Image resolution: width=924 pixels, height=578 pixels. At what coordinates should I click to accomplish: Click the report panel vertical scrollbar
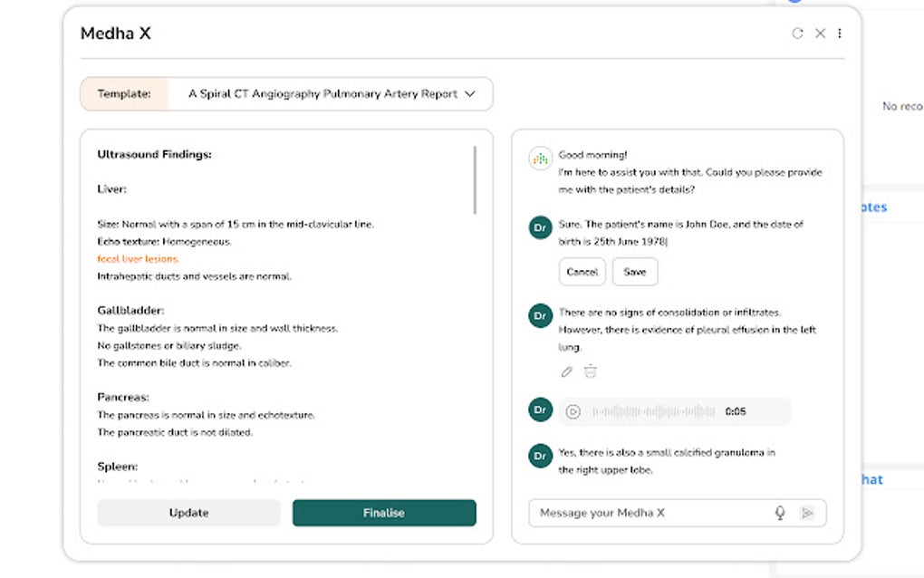[x=476, y=180]
